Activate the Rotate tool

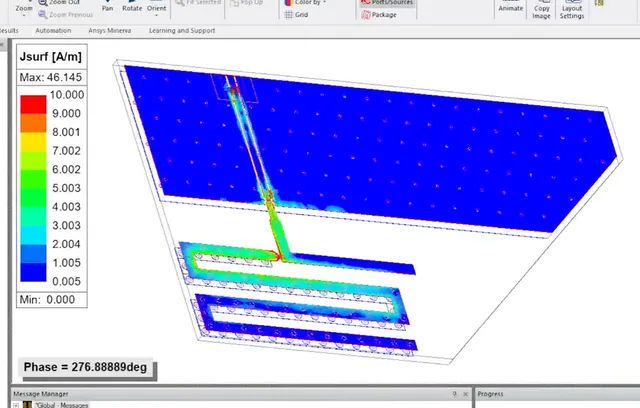132,8
